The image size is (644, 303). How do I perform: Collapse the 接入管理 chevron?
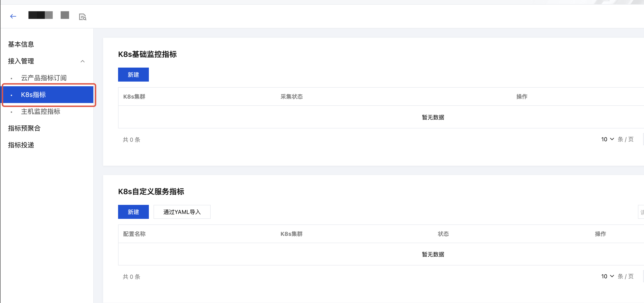pyautogui.click(x=83, y=61)
